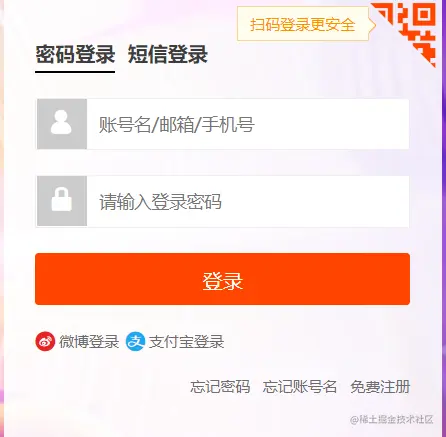Switch to the 密码登录 tab
The width and height of the screenshot is (446, 437).
point(75,54)
